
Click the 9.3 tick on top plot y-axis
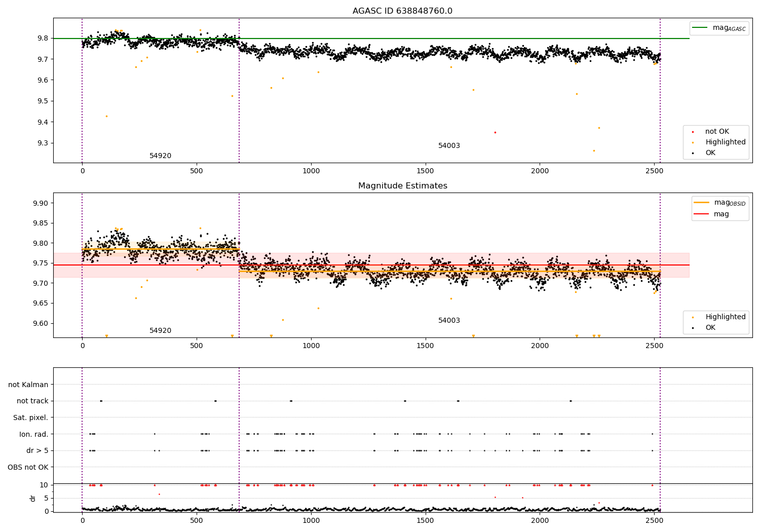[43, 143]
